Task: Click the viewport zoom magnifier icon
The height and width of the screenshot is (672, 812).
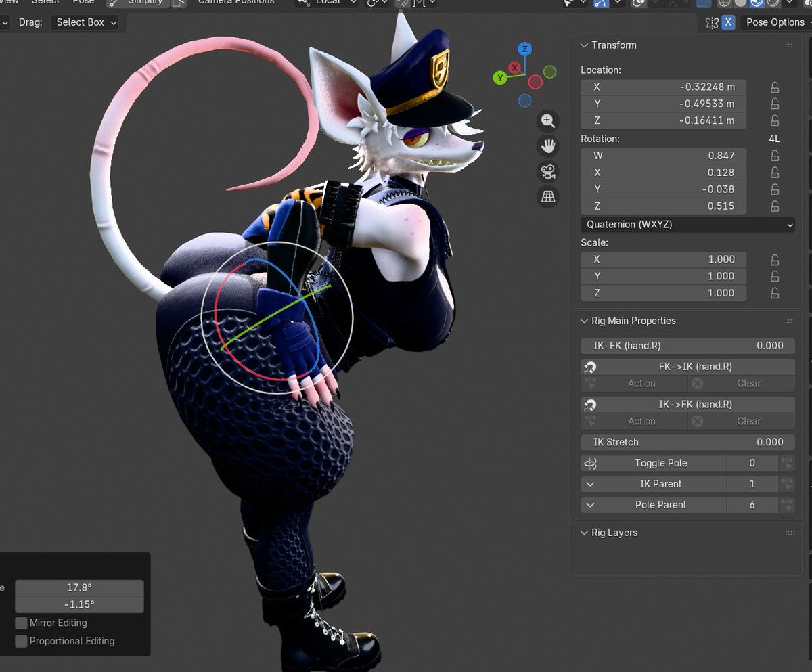Action: click(547, 121)
